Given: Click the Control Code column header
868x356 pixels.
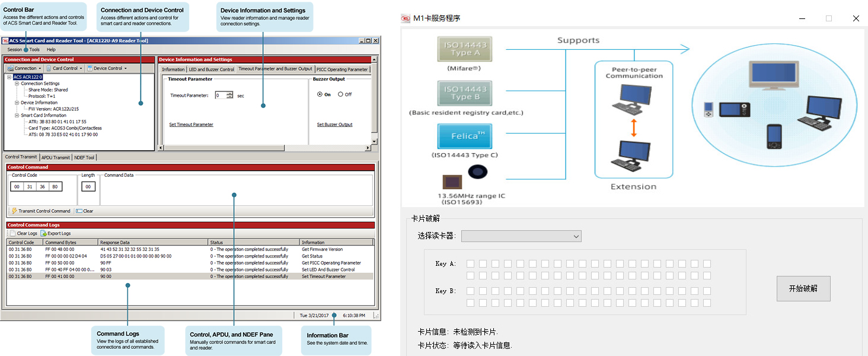Looking at the screenshot, I should [x=25, y=243].
